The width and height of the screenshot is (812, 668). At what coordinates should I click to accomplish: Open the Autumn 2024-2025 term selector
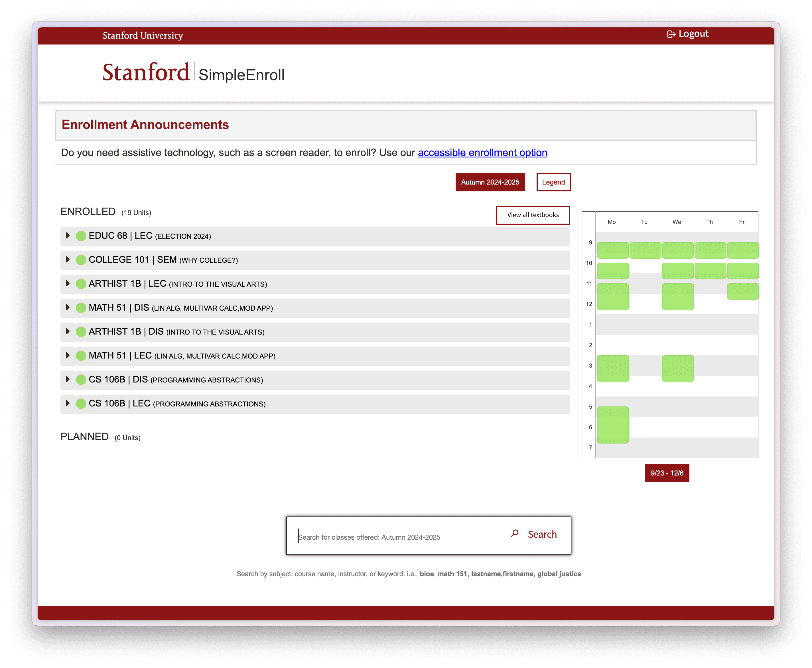click(490, 182)
